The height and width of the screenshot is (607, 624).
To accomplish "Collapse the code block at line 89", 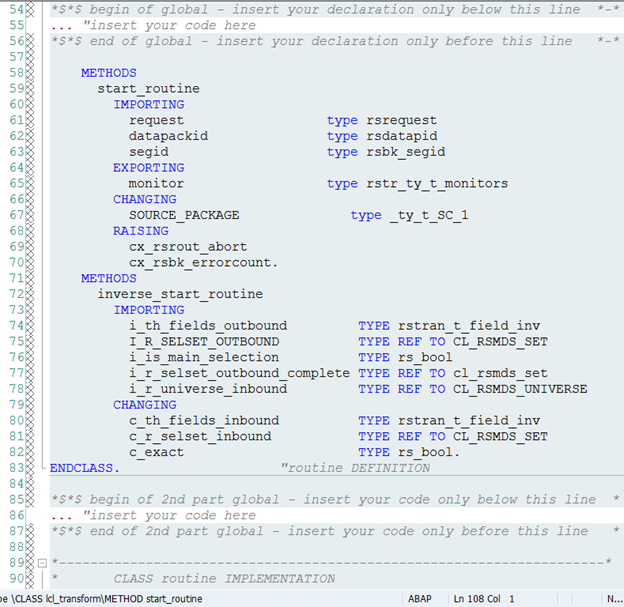I will pyautogui.click(x=42, y=563).
